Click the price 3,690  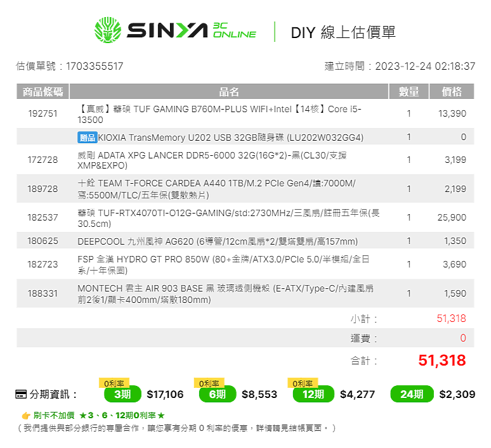[x=455, y=264]
